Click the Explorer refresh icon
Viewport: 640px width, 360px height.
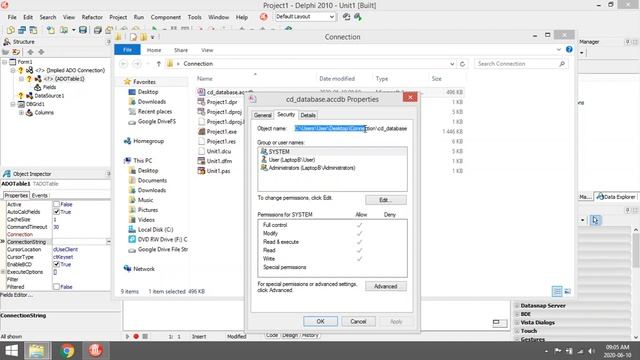click(462, 64)
